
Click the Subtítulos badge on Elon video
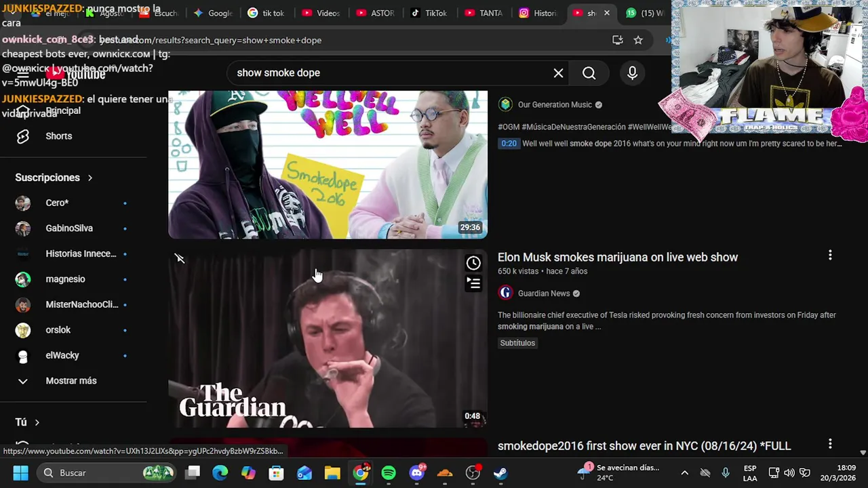(x=517, y=343)
